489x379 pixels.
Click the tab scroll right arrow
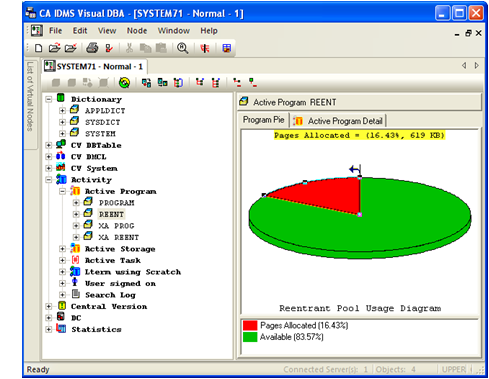point(477,66)
